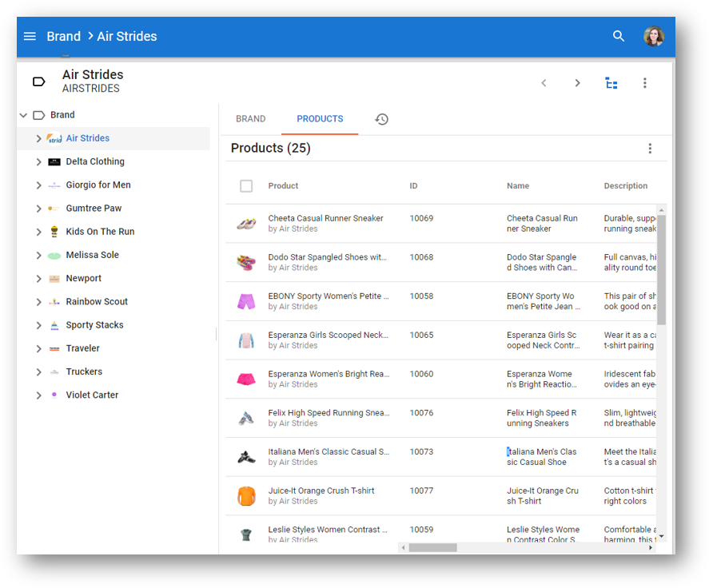Viewport: 709px width, 588px height.
Task: Open Cheeta Casual Runner Sneaker thumbnail
Action: 246,223
